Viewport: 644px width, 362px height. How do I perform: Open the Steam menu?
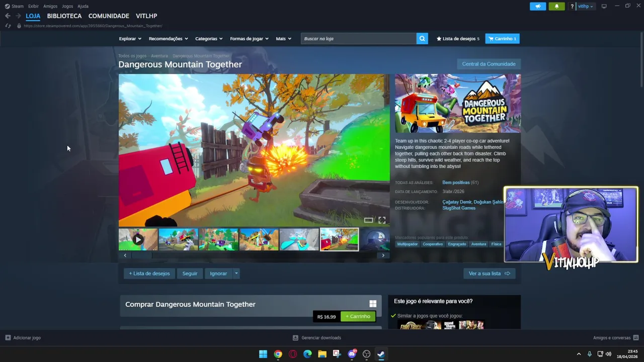click(14, 6)
